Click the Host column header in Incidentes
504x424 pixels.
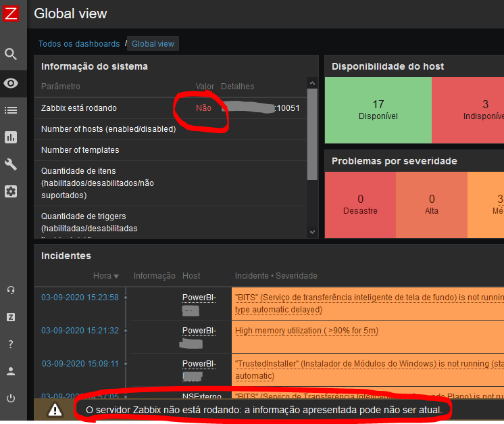(191, 276)
